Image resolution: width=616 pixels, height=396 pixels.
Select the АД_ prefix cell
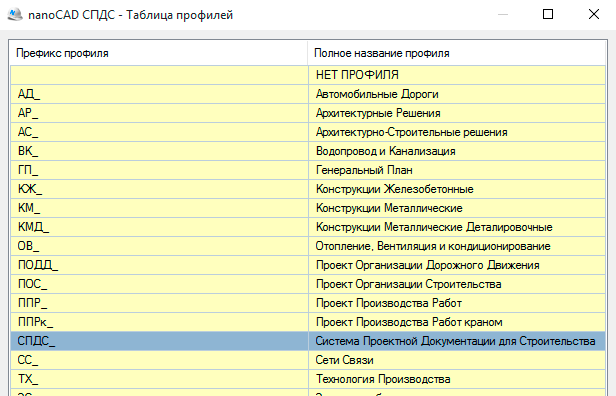[x=160, y=94]
